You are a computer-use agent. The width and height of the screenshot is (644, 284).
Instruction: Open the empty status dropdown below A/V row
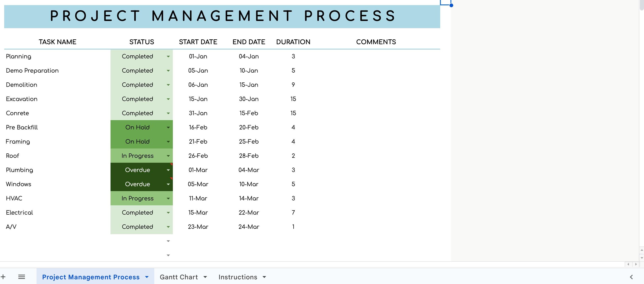[x=168, y=241]
